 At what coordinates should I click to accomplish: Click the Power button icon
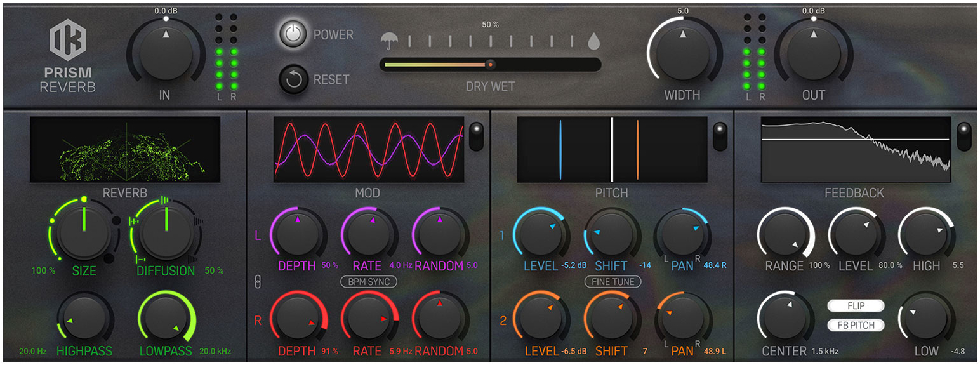pyautogui.click(x=293, y=34)
